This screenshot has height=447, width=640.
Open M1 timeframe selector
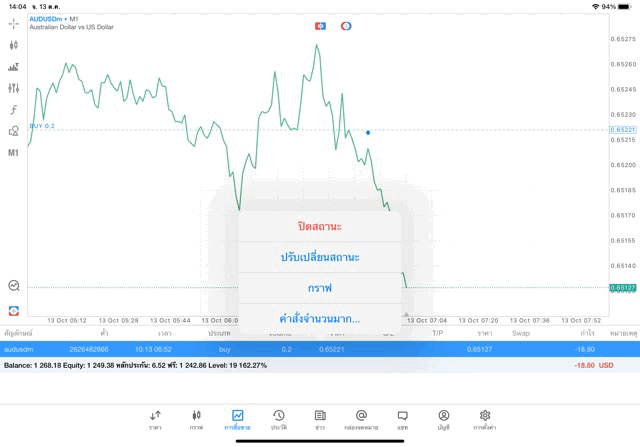pos(14,153)
